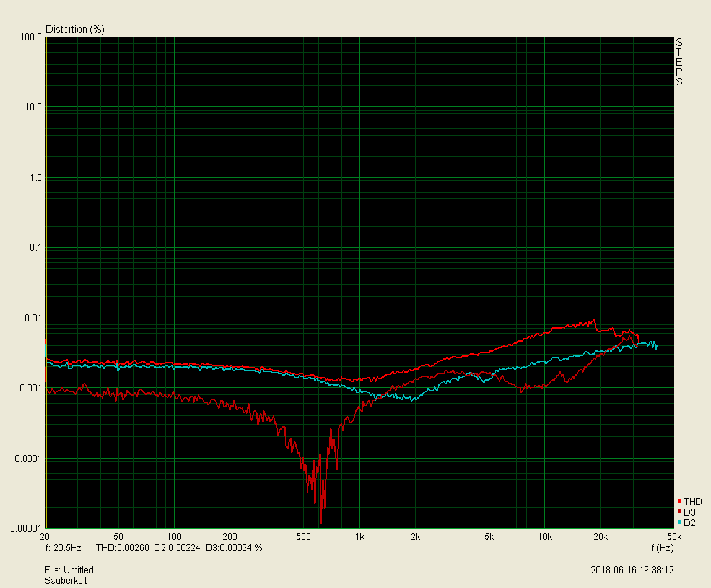The width and height of the screenshot is (711, 588).
Task: Click the 'File: Untitled' text
Action: [x=69, y=570]
